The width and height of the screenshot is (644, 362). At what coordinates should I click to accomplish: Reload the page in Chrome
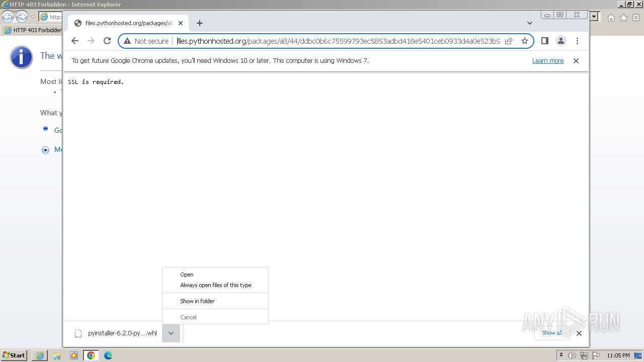pyautogui.click(x=107, y=41)
